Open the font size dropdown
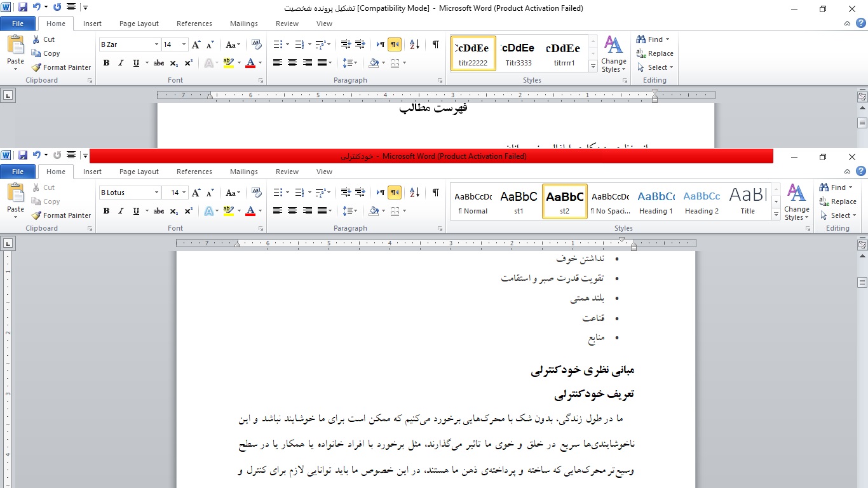Viewport: 868px width, 488px height. [184, 192]
